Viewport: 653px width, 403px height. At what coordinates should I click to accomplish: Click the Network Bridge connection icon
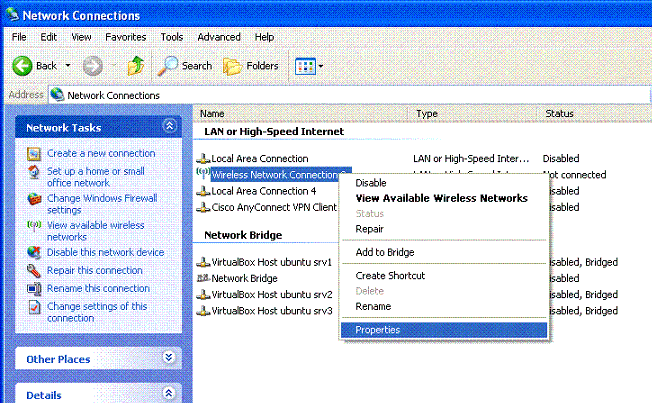[203, 278]
